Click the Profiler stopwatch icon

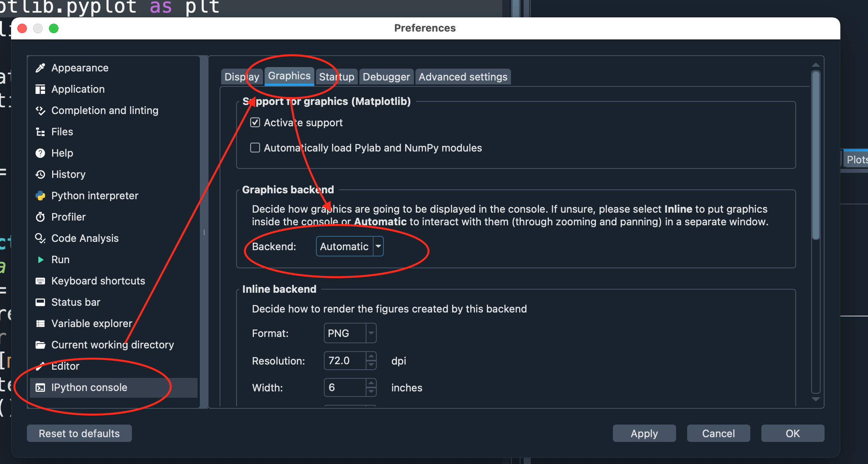click(x=40, y=217)
